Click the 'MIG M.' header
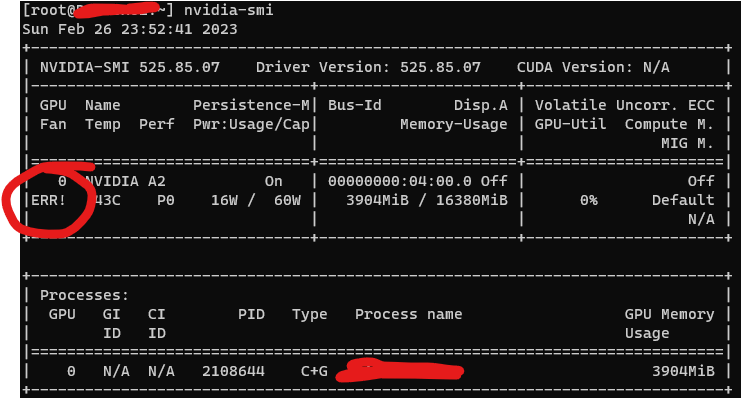The image size is (741, 398). coord(688,143)
